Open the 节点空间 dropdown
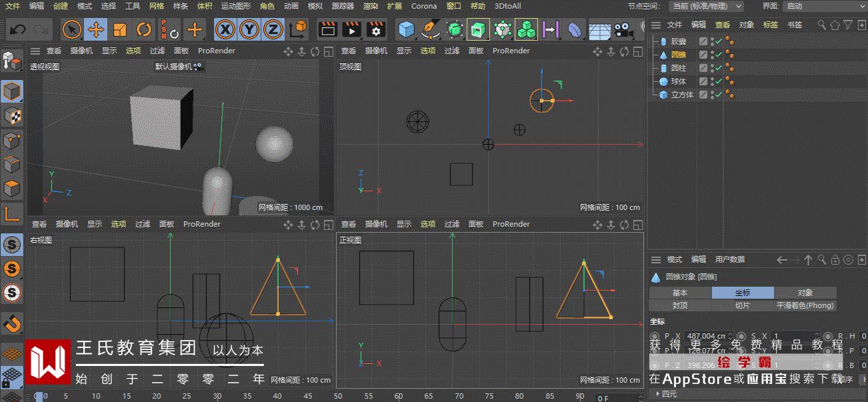Image resolution: width=868 pixels, height=402 pixels. click(x=706, y=6)
